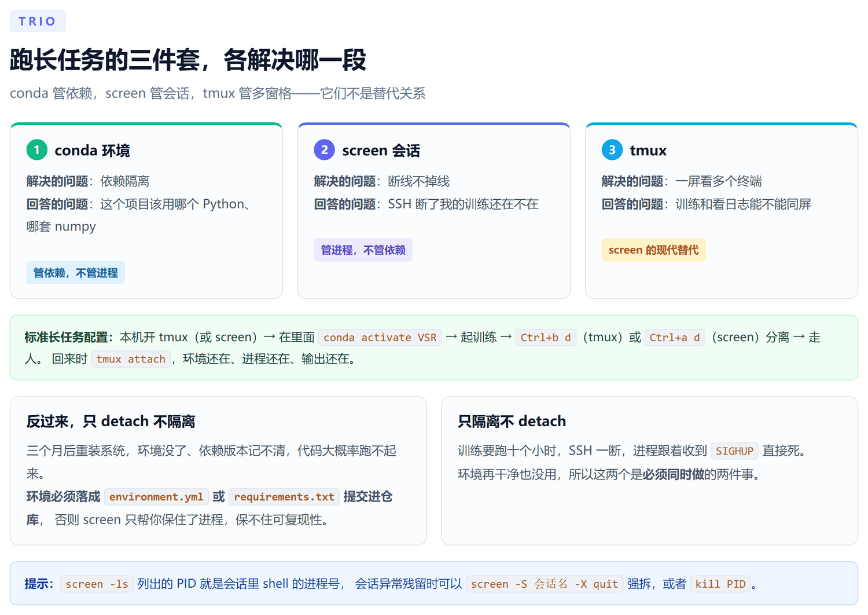Screen dimensions: 868x615
Task: Click the '一屏看多个终端' text in tmux card
Action: (x=719, y=181)
